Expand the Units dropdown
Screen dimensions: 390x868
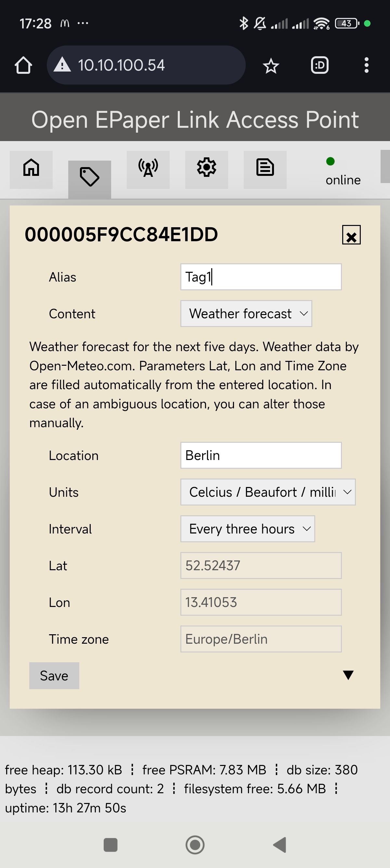[x=268, y=492]
